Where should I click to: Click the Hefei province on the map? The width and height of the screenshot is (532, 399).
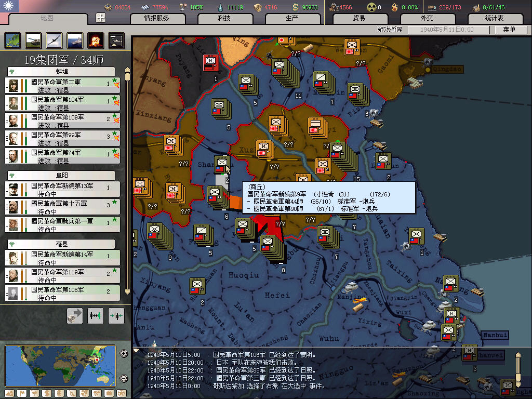[277, 296]
